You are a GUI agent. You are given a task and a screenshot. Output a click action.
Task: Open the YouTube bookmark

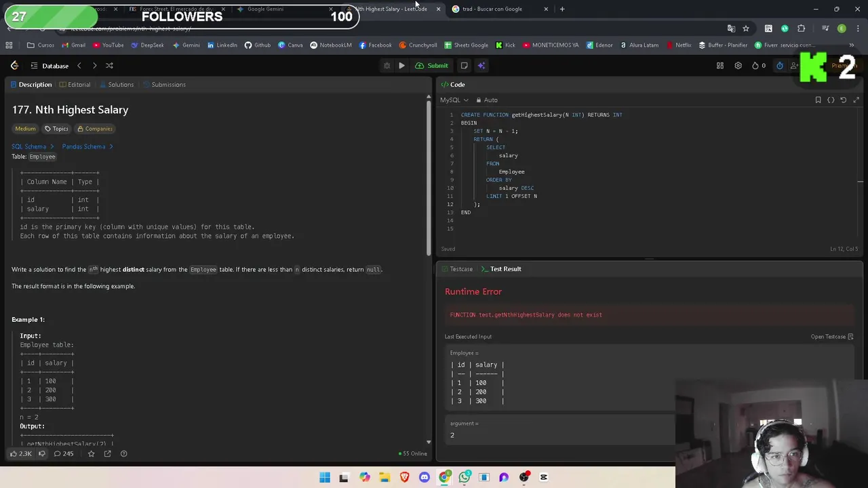tap(108, 45)
